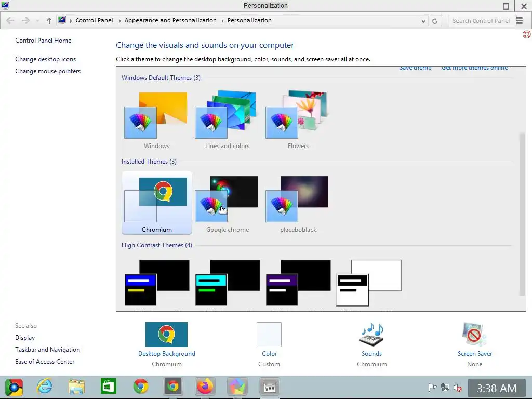This screenshot has height=399, width=532.
Task: Choose the High Contrast White theme
Action: (x=369, y=283)
